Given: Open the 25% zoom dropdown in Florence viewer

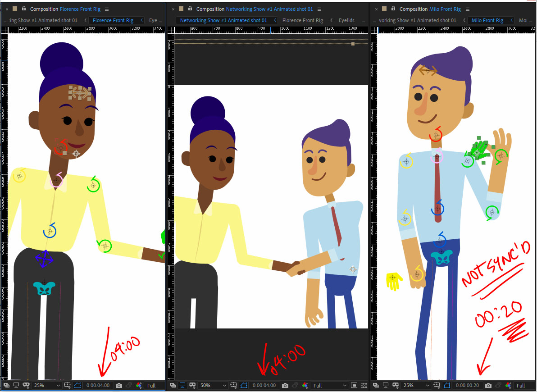Looking at the screenshot, I should coord(47,386).
